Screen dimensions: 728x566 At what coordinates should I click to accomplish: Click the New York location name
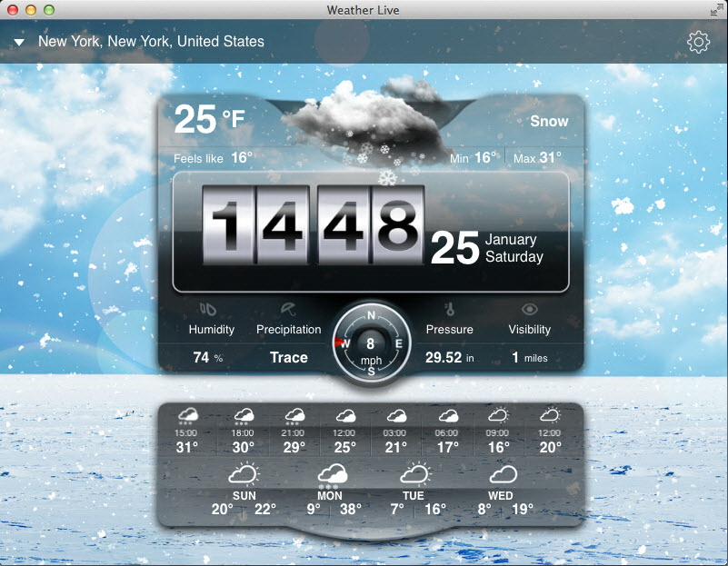151,42
